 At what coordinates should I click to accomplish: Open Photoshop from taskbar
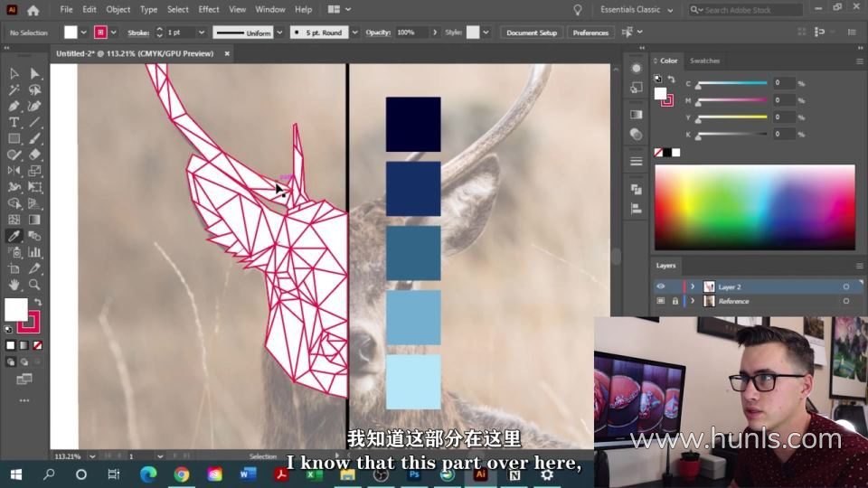(x=414, y=474)
